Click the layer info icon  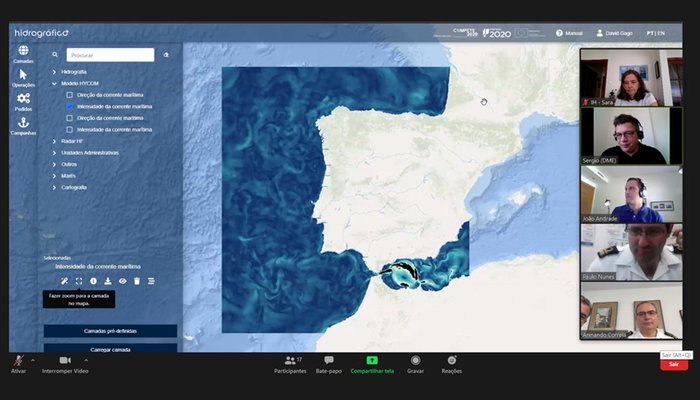93,282
